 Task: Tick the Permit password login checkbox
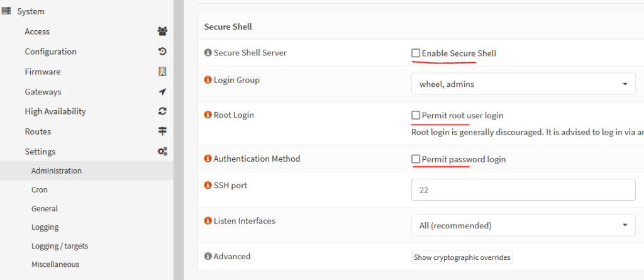[416, 159]
